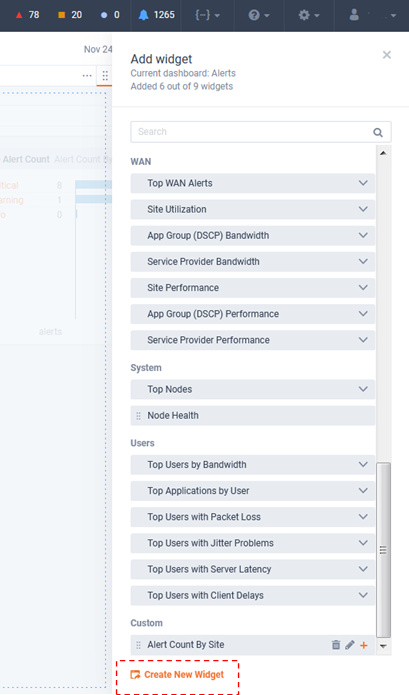Open the notifications bell showing 1265
Screen dimensions: 409x695
(144, 15)
